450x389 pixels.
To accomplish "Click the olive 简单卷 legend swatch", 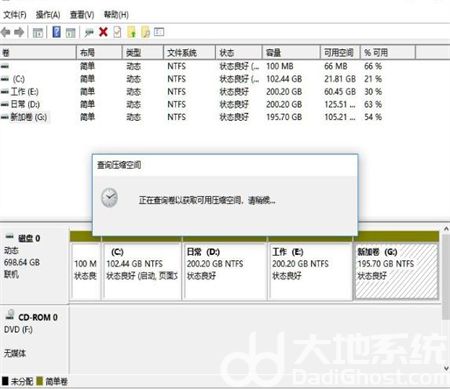I will pyautogui.click(x=40, y=381).
